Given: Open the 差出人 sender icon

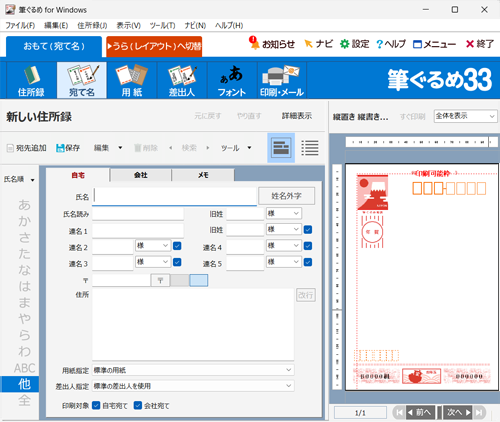Looking at the screenshot, I should click(x=182, y=76).
